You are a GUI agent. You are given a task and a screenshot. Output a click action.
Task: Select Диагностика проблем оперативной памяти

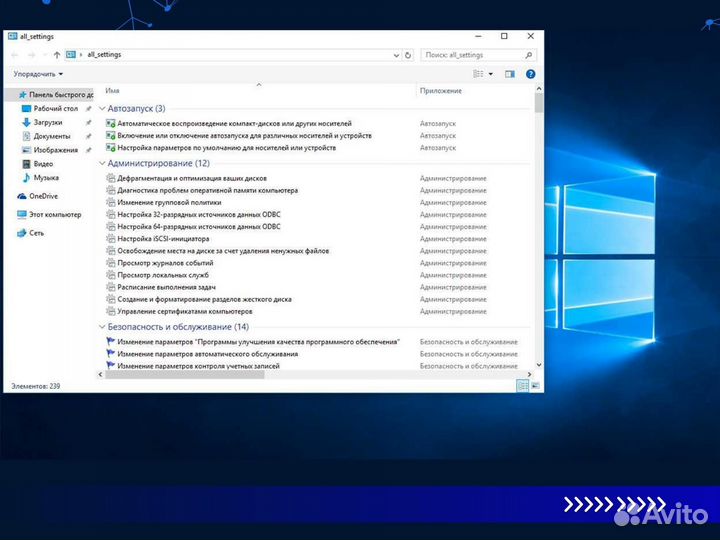(208, 190)
